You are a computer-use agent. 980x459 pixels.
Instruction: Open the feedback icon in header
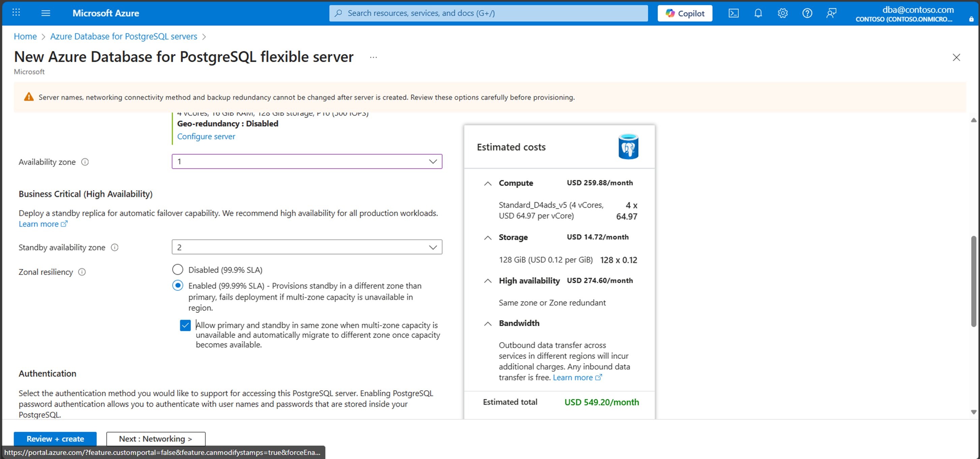pos(831,13)
